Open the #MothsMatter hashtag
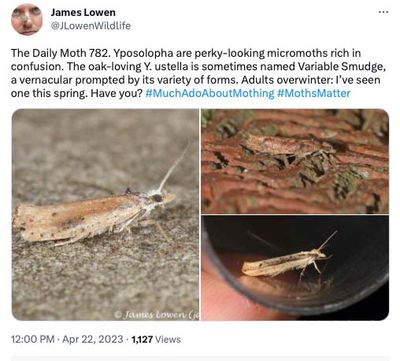 tap(314, 93)
